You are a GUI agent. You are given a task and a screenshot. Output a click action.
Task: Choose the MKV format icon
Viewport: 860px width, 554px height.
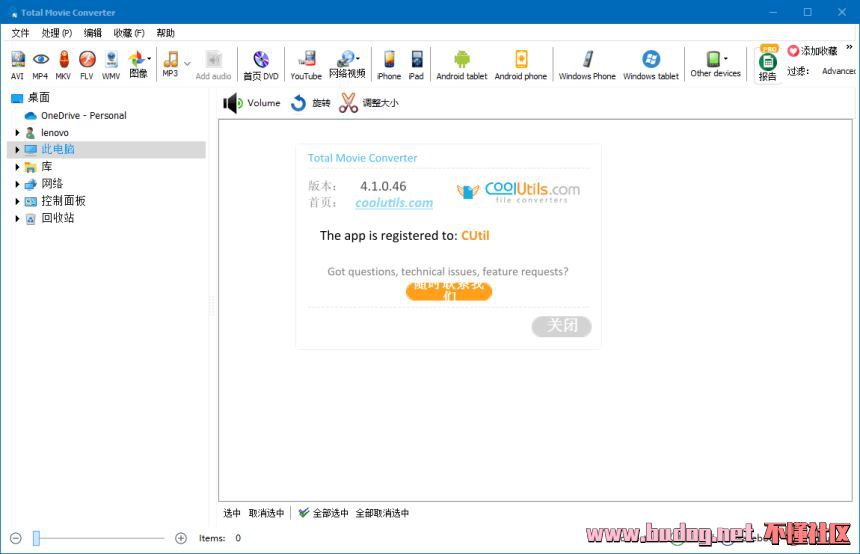(x=63, y=63)
